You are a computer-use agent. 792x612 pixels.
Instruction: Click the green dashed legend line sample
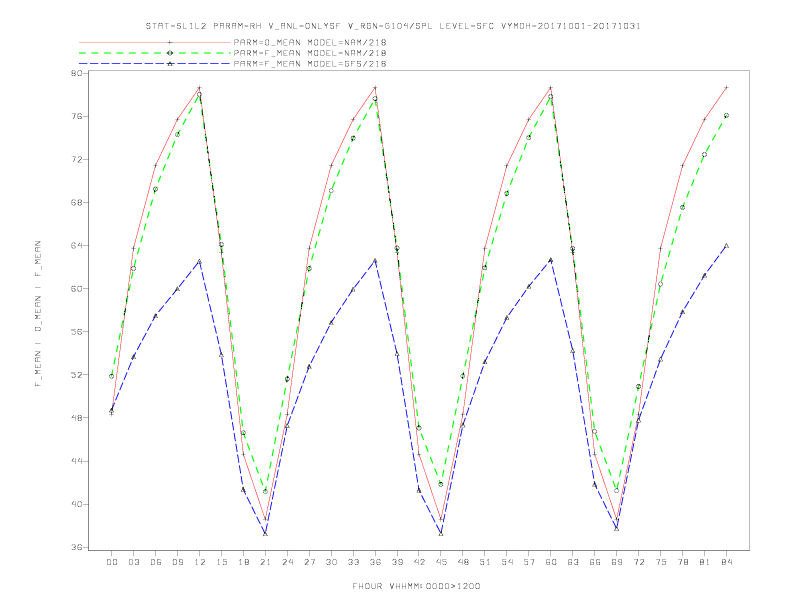[155, 53]
